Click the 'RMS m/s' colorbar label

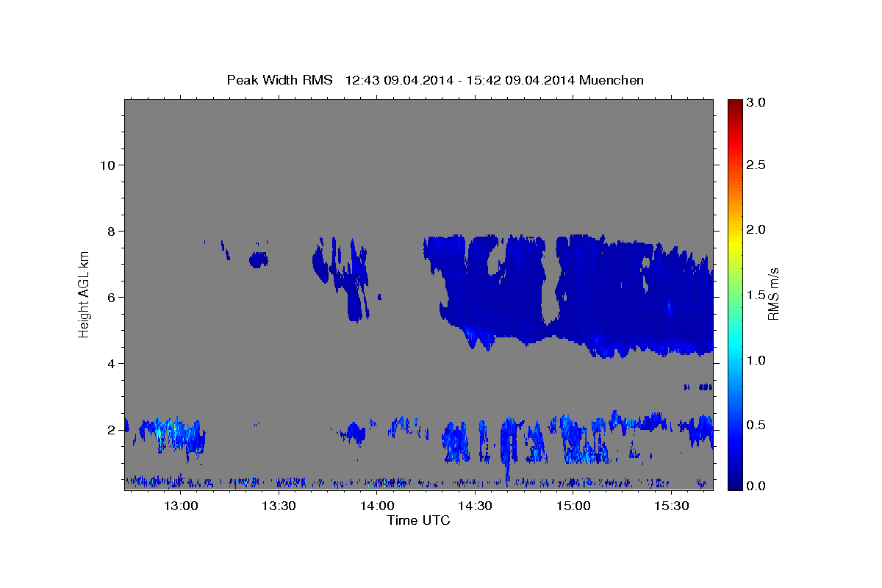(773, 294)
